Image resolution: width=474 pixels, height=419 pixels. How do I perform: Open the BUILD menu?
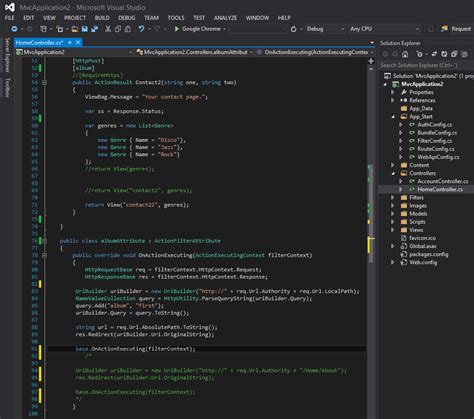coord(102,18)
